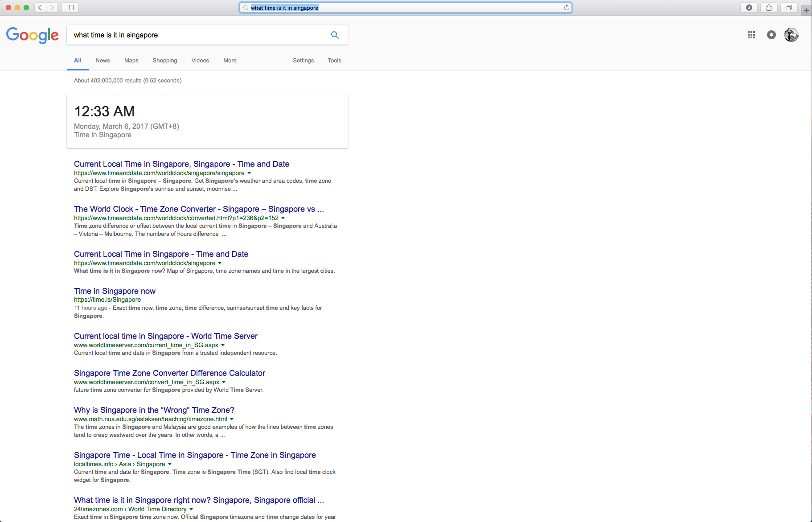
Task: Open 'What time is it in Singapore right now?' result
Action: [x=199, y=500]
